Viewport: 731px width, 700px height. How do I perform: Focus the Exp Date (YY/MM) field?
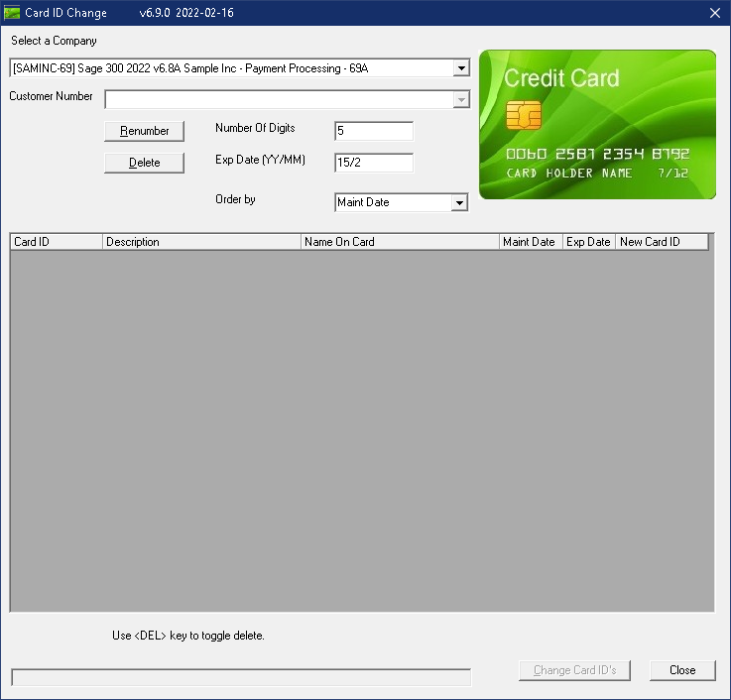pos(374,163)
